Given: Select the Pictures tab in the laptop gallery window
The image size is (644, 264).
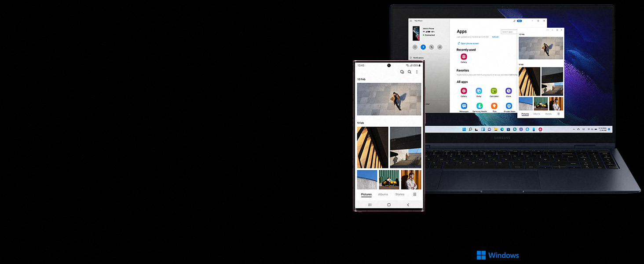Looking at the screenshot, I should pyautogui.click(x=525, y=114).
